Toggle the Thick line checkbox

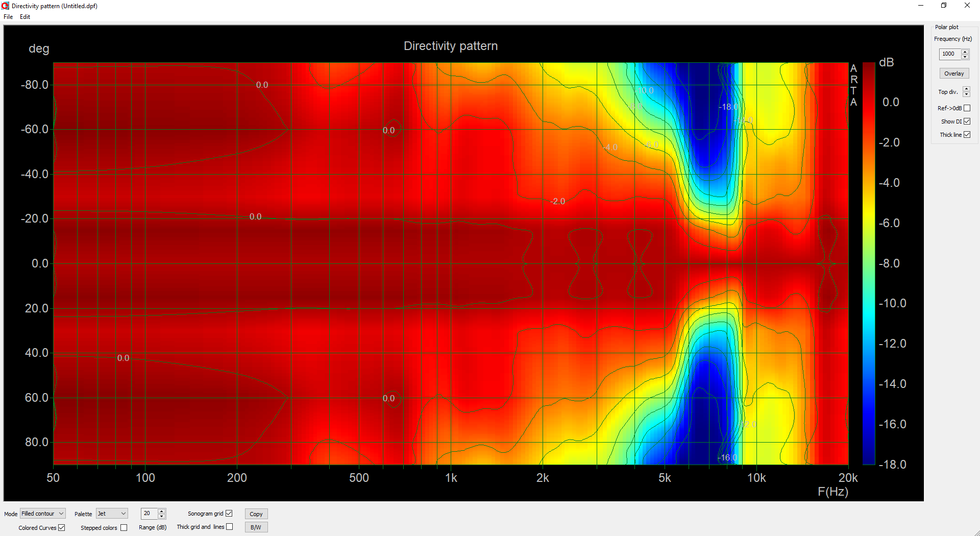tap(967, 135)
